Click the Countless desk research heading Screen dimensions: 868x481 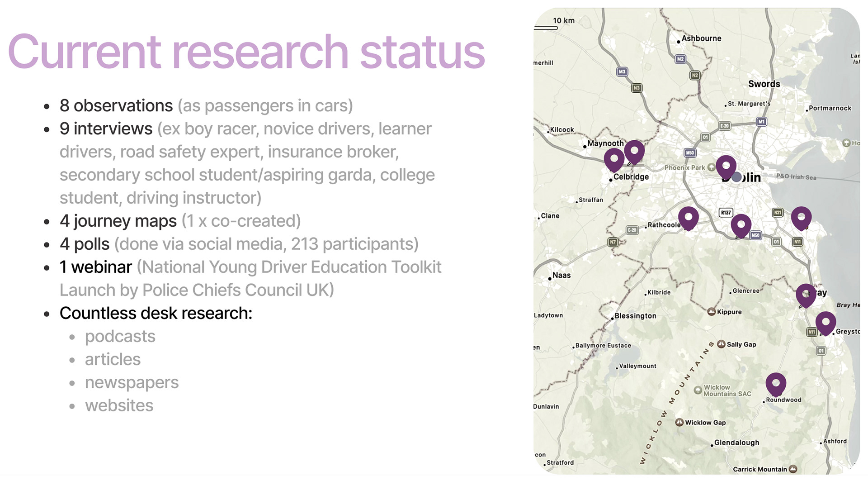point(156,313)
